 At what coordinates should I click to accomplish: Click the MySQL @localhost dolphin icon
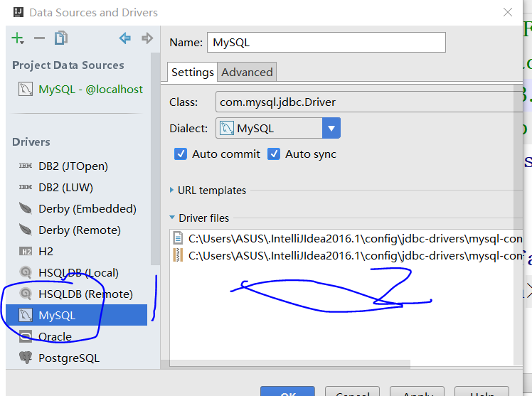tap(26, 89)
